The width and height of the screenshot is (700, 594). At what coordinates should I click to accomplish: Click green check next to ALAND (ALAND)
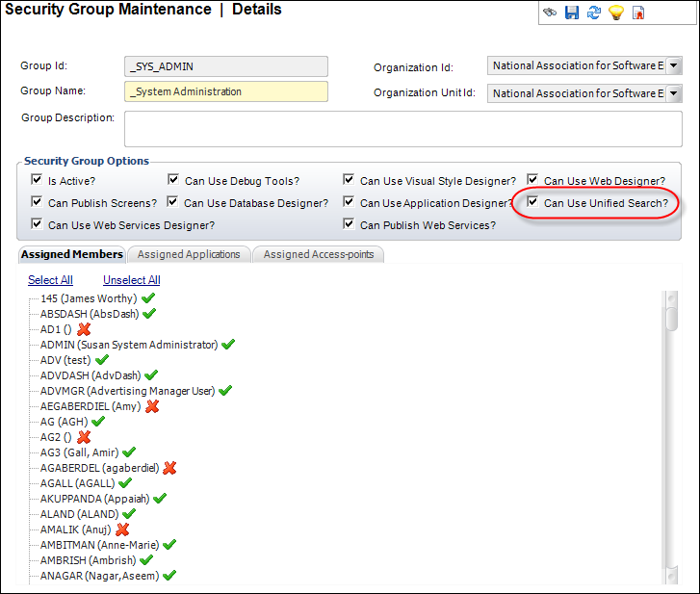(x=129, y=514)
